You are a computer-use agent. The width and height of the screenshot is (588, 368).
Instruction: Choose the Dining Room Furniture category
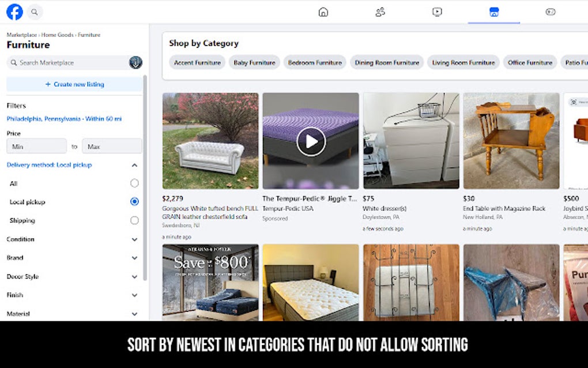point(387,63)
